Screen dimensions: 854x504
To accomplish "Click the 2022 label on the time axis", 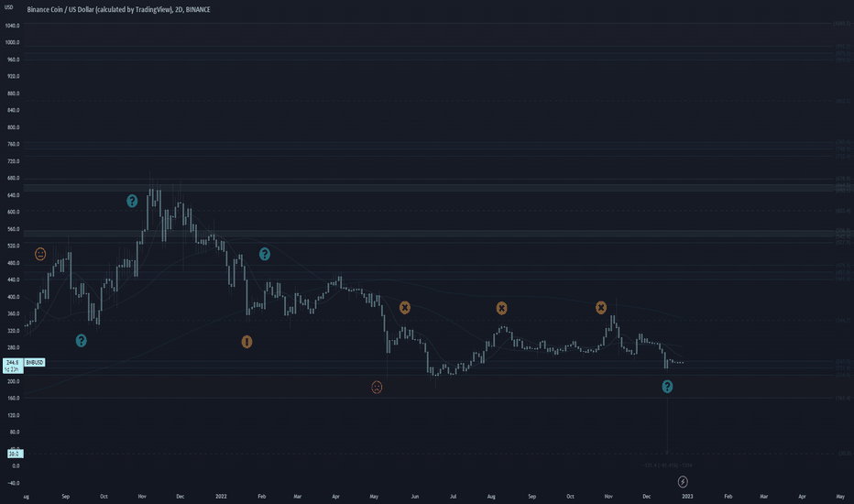I will pyautogui.click(x=221, y=497).
